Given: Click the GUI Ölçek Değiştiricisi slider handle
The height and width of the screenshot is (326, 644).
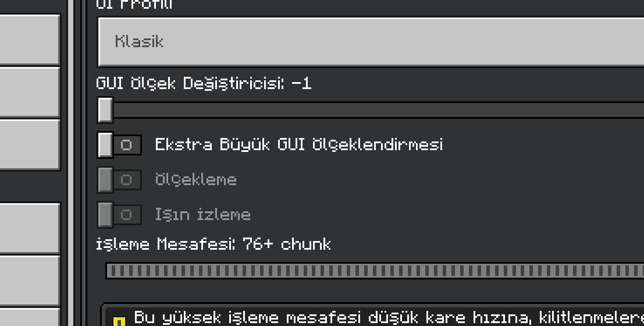Looking at the screenshot, I should pos(105,110).
